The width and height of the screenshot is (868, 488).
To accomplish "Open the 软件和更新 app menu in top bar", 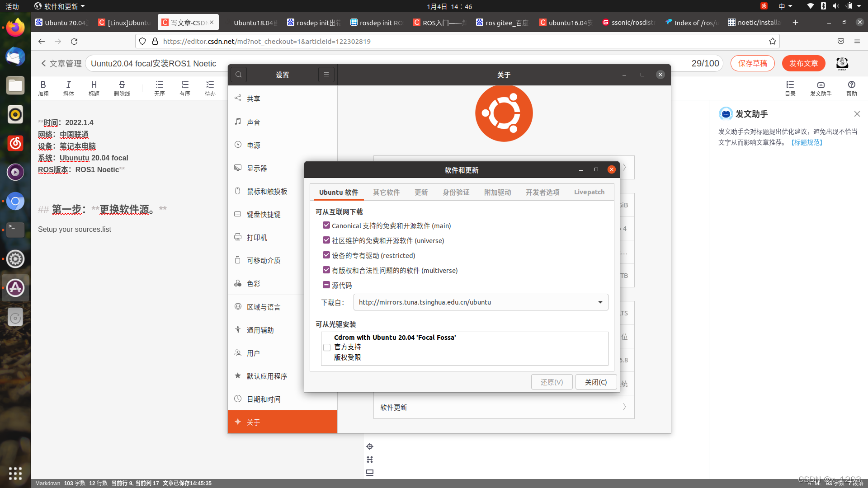I will point(60,6).
